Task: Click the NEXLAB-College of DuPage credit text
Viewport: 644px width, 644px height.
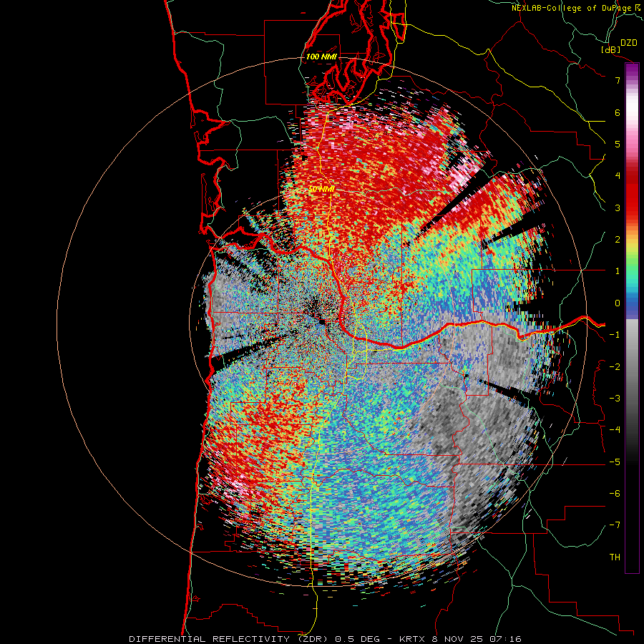Action: pyautogui.click(x=577, y=8)
